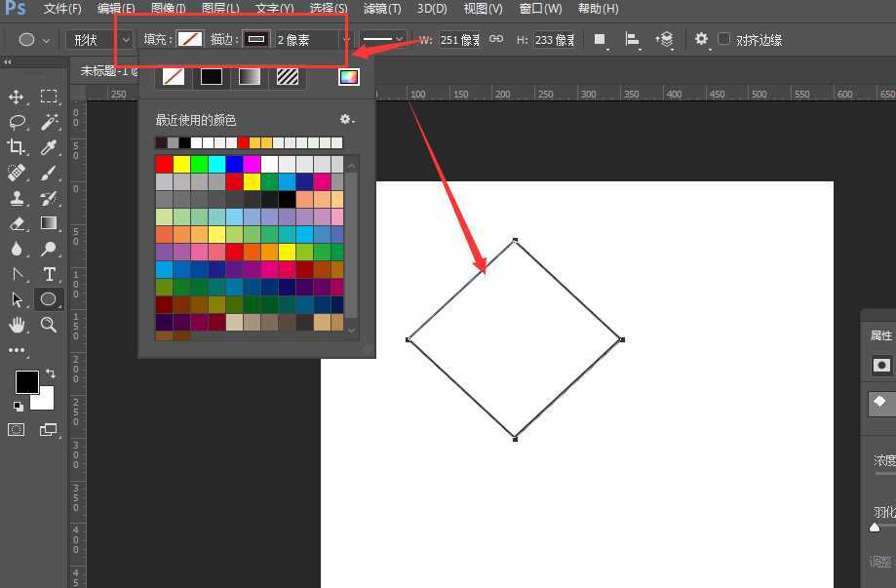
Task: Select the Horizontal Type tool
Action: [49, 274]
